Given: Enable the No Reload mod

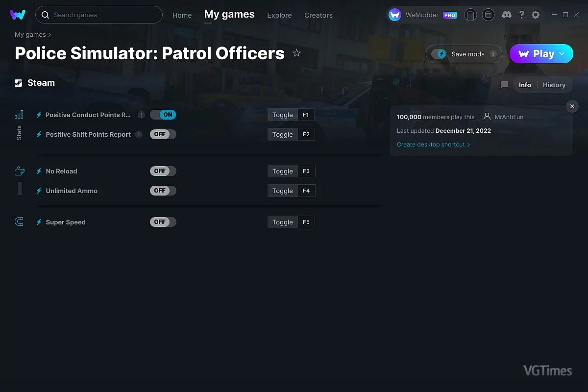Looking at the screenshot, I should (x=163, y=171).
